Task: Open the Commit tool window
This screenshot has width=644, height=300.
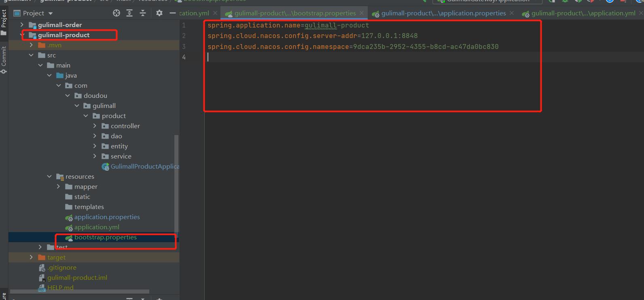Action: pyautogui.click(x=4, y=59)
